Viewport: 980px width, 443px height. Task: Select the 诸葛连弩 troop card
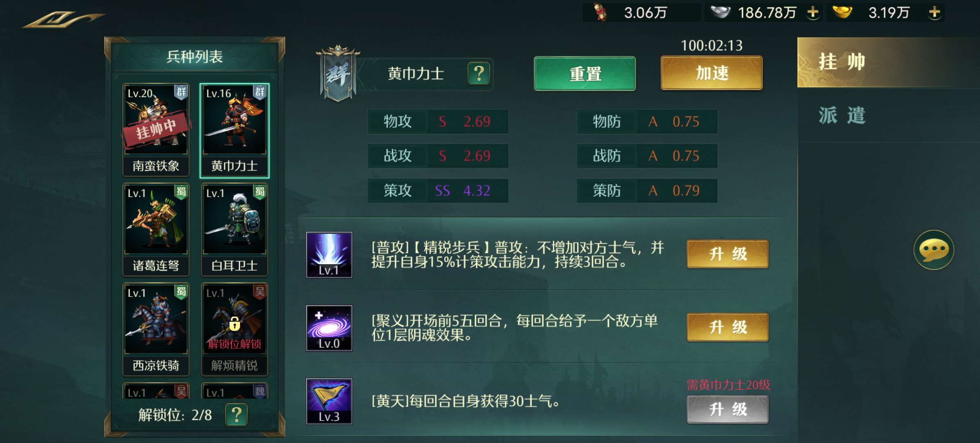click(156, 230)
